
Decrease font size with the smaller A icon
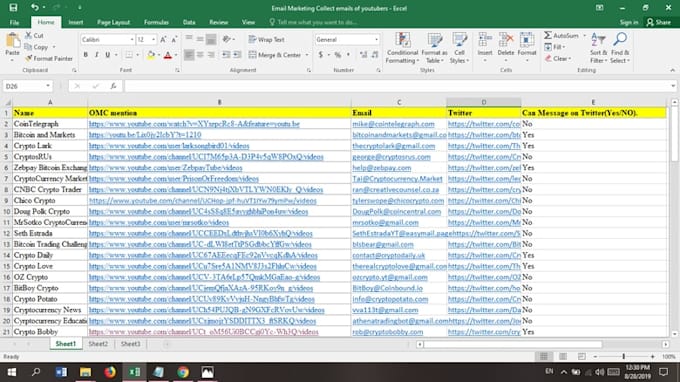pos(174,39)
